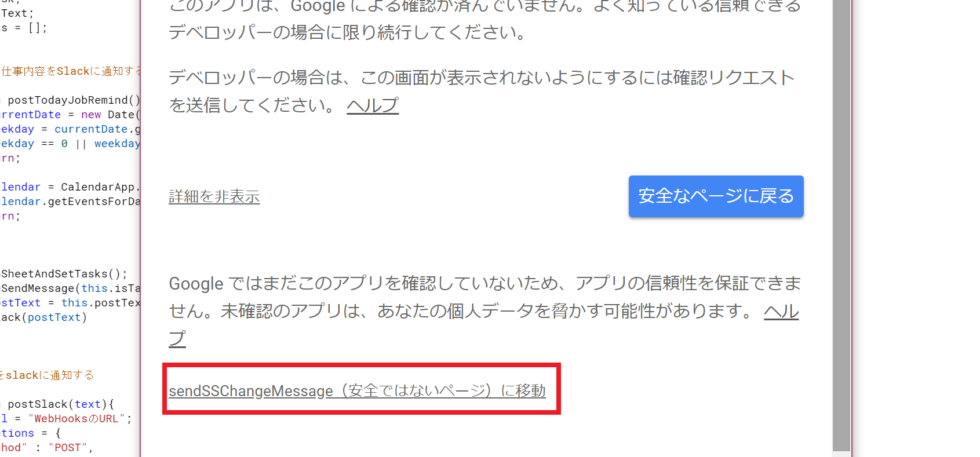
Task: Select the "WebHooksのURL" string in code
Action: [76, 419]
